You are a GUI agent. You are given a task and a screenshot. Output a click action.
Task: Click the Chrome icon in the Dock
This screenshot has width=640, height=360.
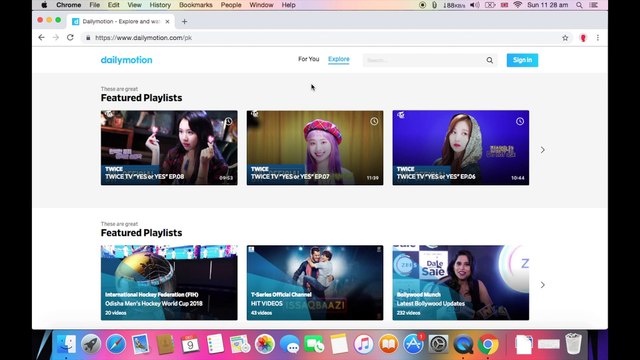click(x=488, y=344)
